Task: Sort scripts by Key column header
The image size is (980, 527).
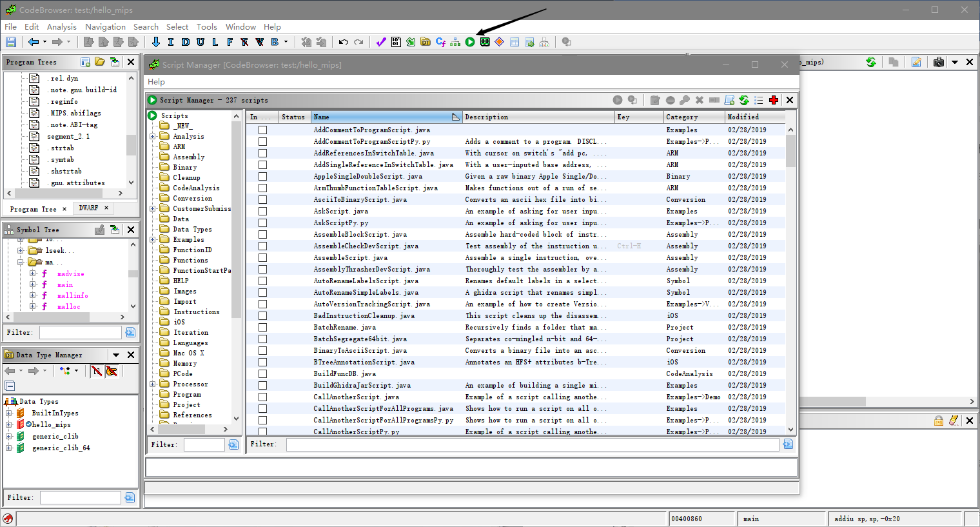Action: pos(639,117)
